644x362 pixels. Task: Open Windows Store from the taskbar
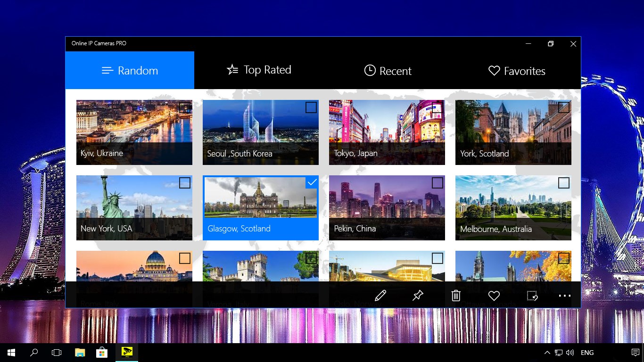tap(101, 353)
